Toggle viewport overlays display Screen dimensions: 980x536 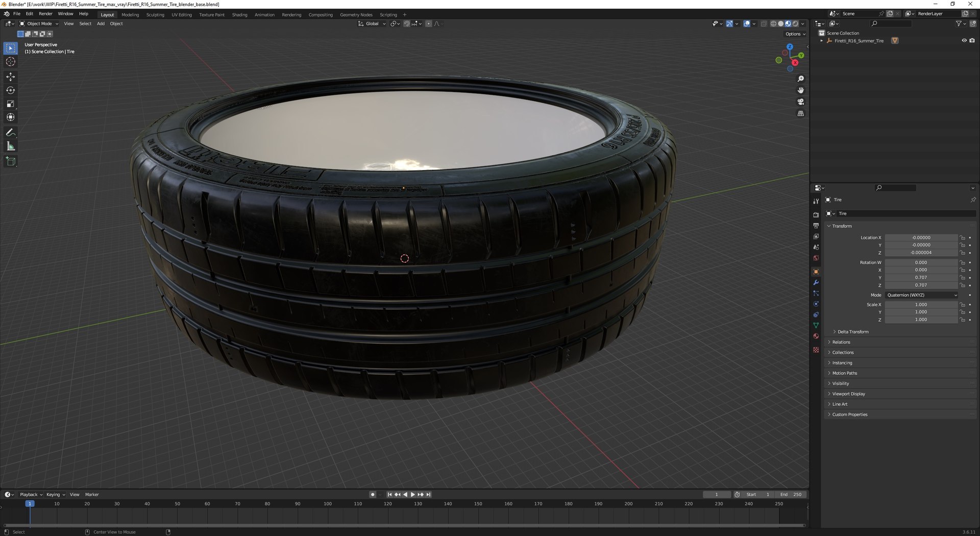(x=747, y=23)
